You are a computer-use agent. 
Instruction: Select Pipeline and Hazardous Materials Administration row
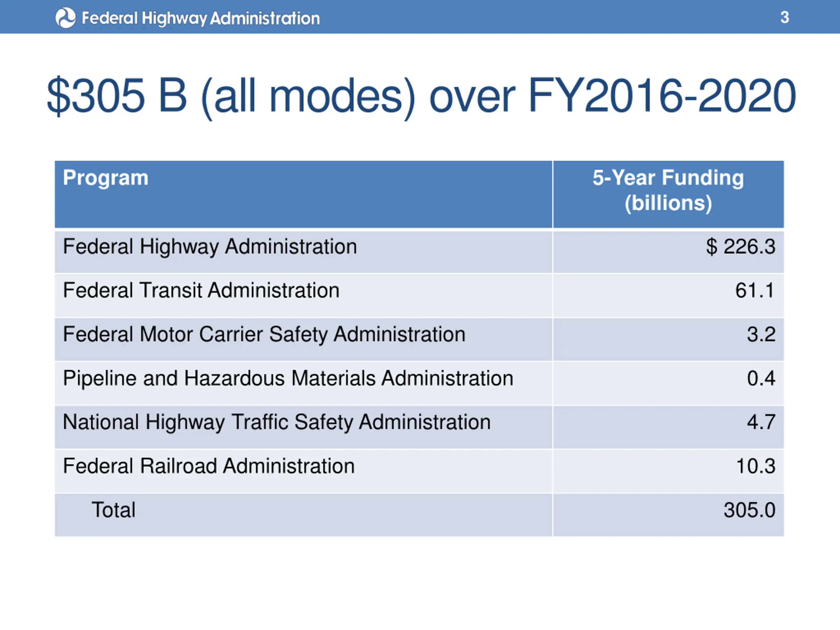pos(288,379)
